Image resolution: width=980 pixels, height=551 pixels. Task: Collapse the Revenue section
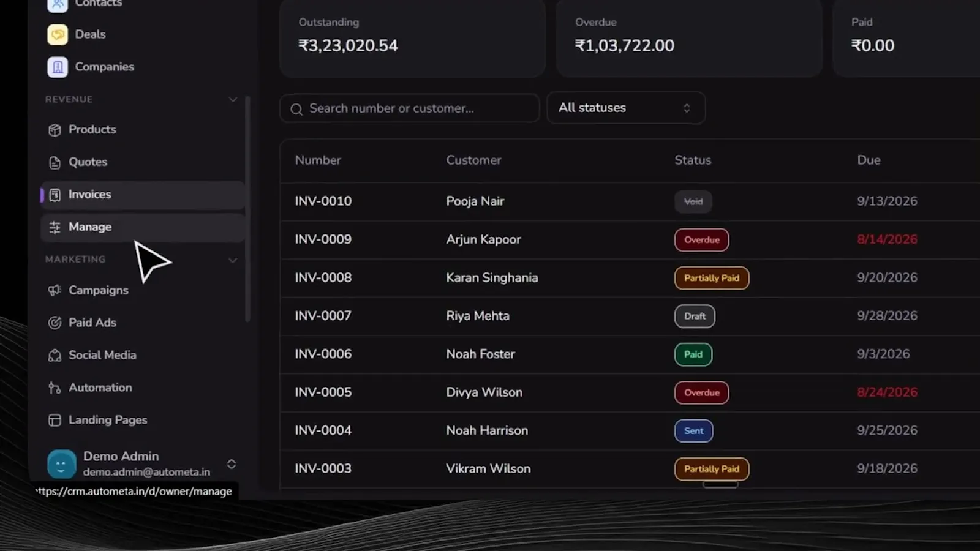(233, 99)
